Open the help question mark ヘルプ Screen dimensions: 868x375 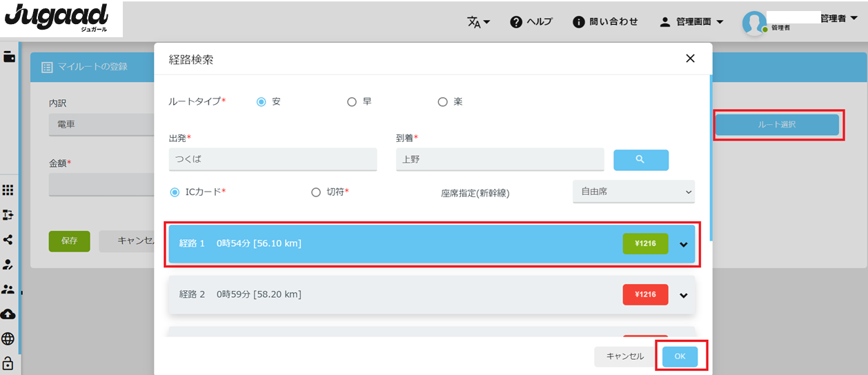coord(531,22)
